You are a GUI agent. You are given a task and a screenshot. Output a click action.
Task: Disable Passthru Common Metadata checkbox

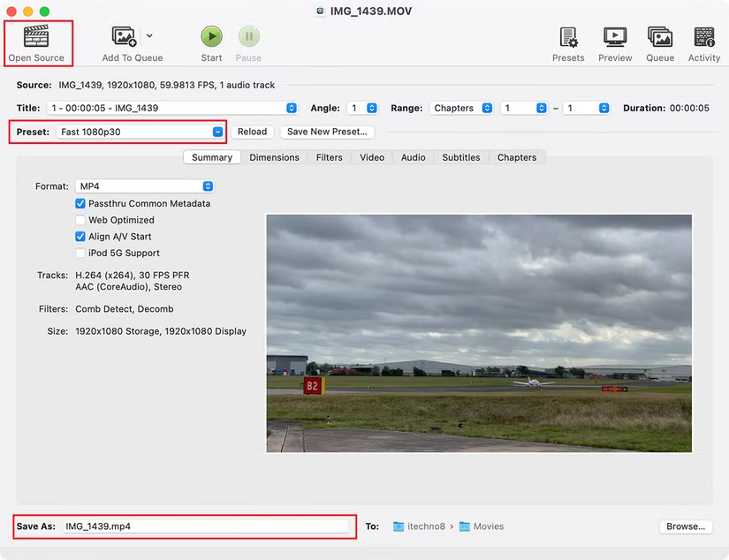(x=80, y=203)
